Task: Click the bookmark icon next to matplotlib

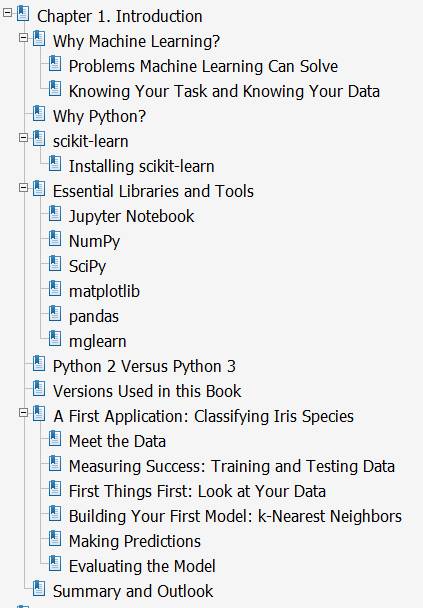Action: (55, 288)
